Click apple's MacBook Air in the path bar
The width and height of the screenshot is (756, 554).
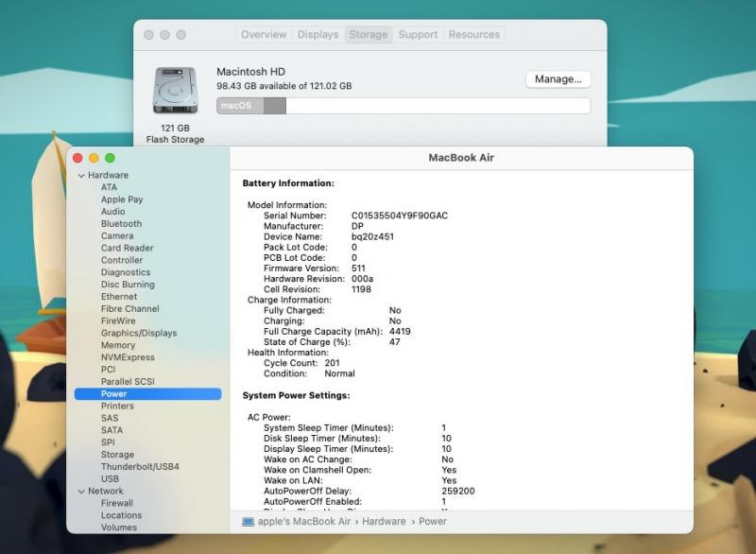[x=304, y=522]
